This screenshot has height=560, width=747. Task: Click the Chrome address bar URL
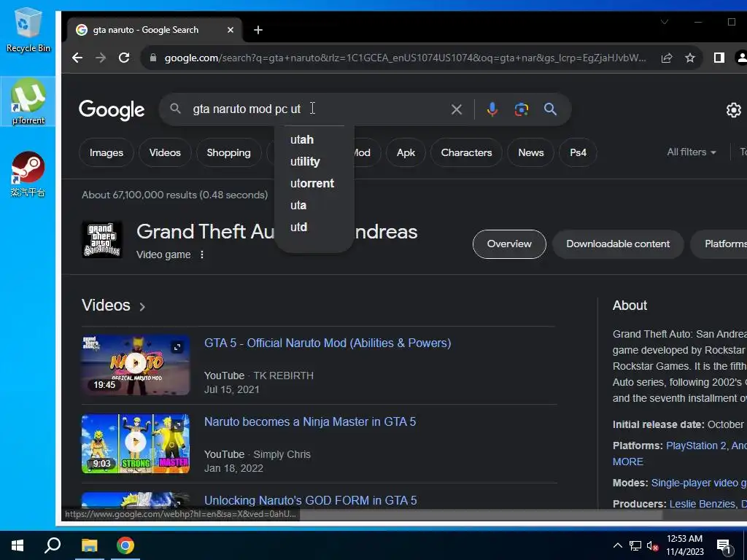(x=405, y=58)
